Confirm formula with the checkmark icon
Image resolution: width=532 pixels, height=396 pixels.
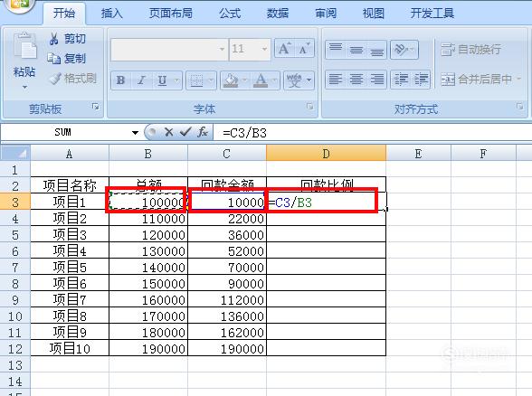click(185, 132)
